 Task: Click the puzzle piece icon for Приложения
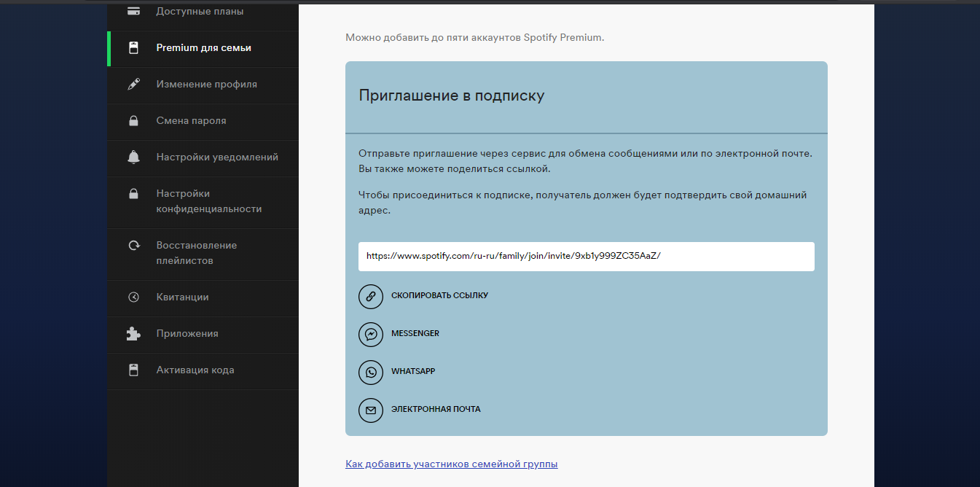(x=133, y=334)
